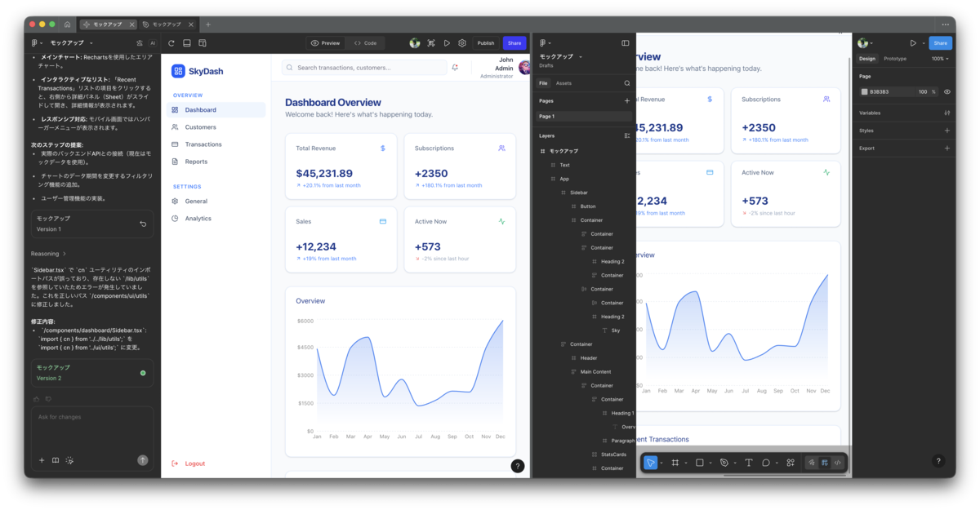This screenshot has height=510, width=980.
Task: Click the Publish button
Action: tap(486, 43)
